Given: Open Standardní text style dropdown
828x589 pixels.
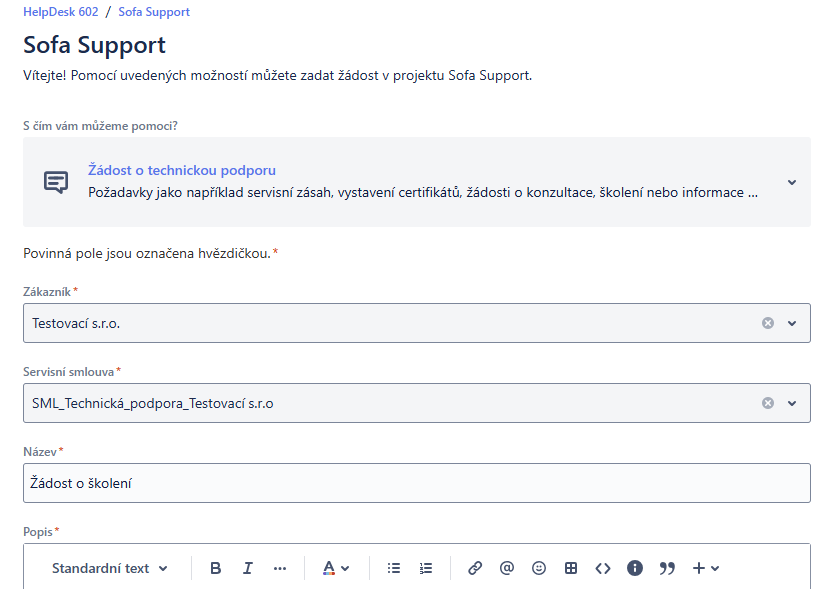Looking at the screenshot, I should [x=110, y=568].
